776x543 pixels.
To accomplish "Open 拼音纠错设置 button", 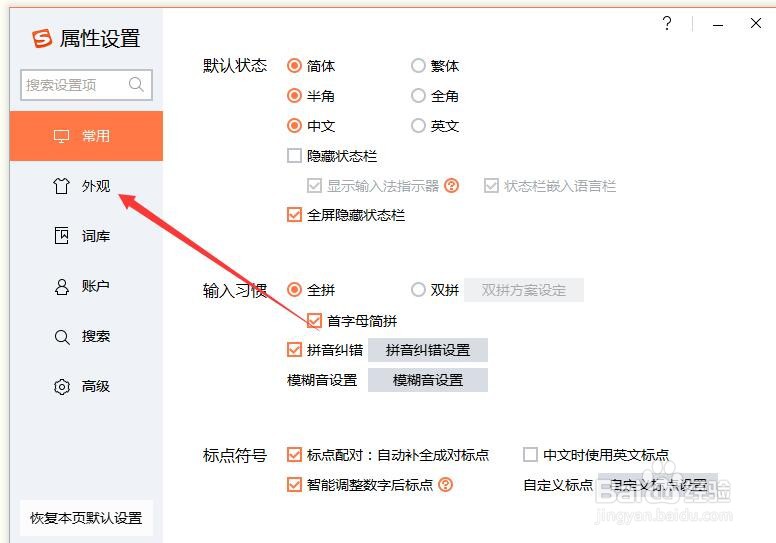I will tap(428, 350).
